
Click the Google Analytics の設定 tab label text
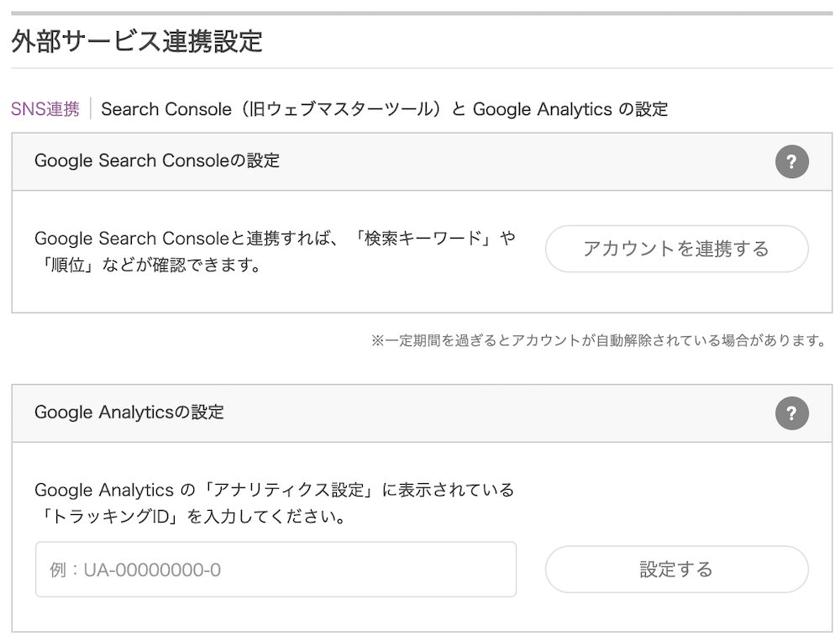570,109
